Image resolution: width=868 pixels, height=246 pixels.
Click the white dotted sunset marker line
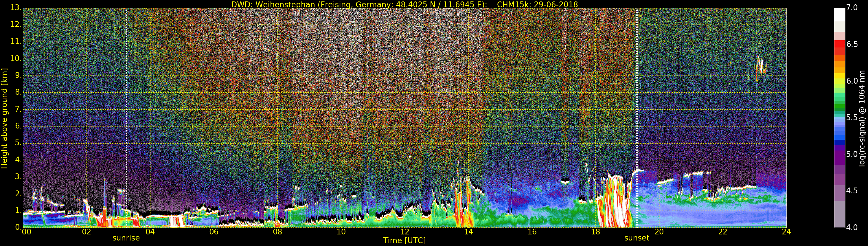(x=637, y=118)
